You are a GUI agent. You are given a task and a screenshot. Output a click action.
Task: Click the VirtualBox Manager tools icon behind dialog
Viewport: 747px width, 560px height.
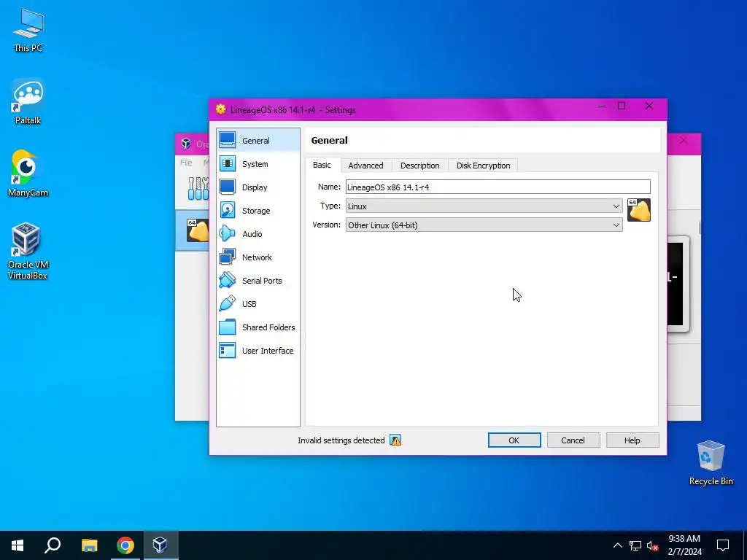click(x=198, y=188)
